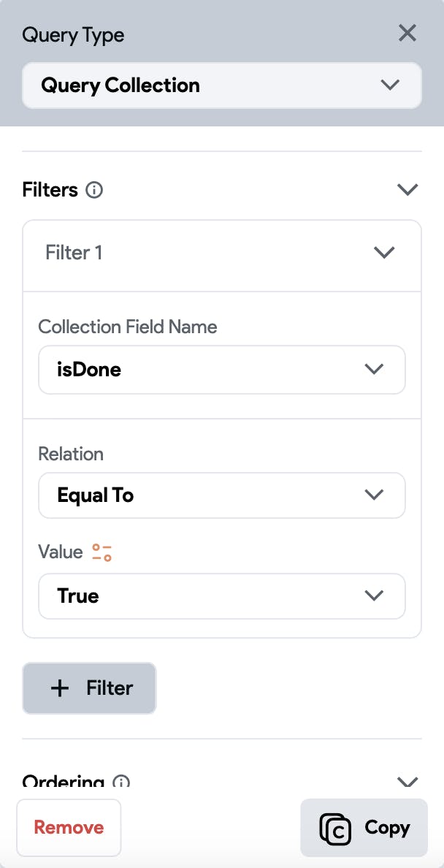Click the chevron in the Query Type box

click(390, 85)
